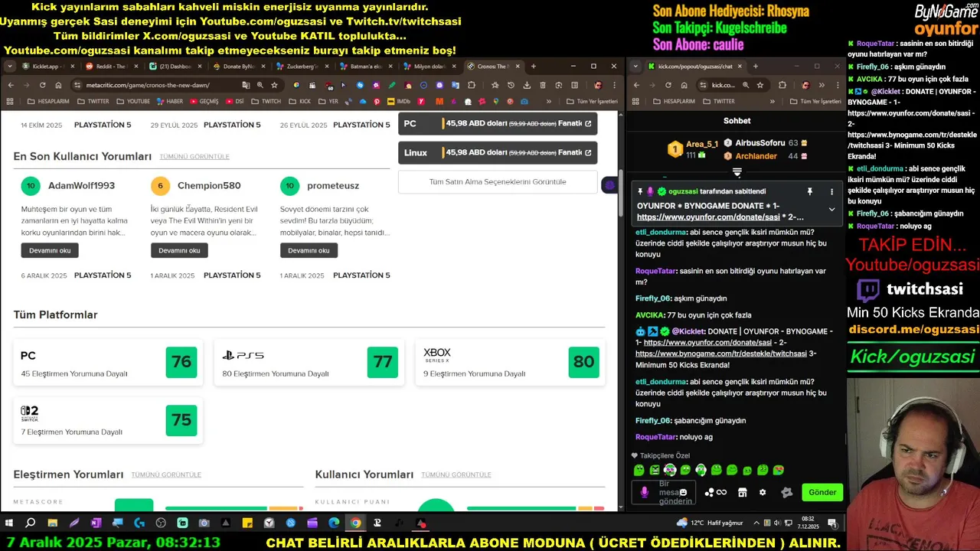
Task: Open the Linux 45,98 ABD doları Fanatical offer
Action: 498,152
